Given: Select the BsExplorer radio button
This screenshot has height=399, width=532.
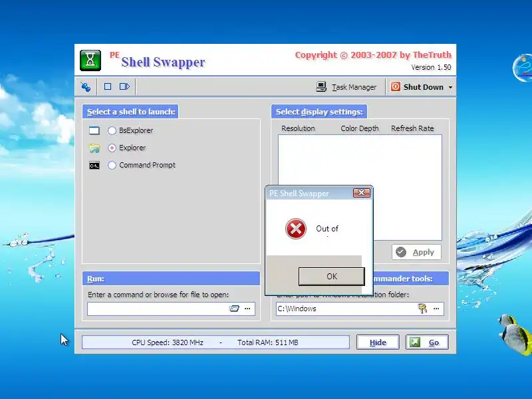Looking at the screenshot, I should (112, 130).
